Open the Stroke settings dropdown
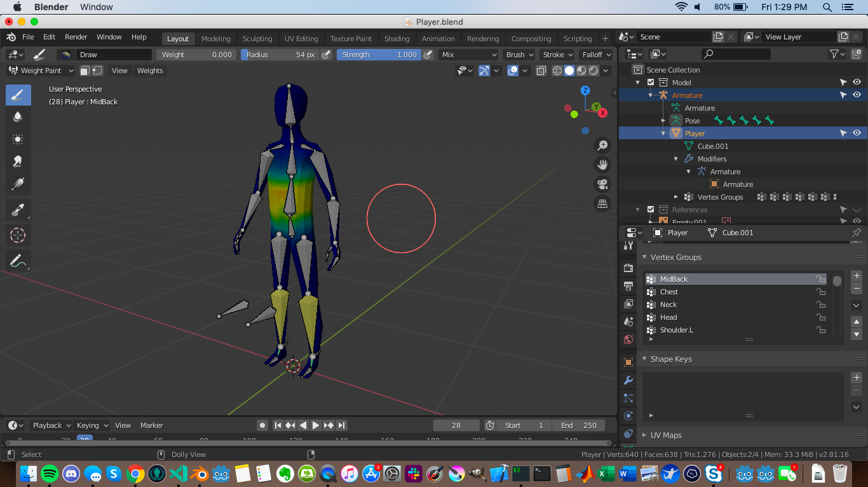 click(x=557, y=55)
